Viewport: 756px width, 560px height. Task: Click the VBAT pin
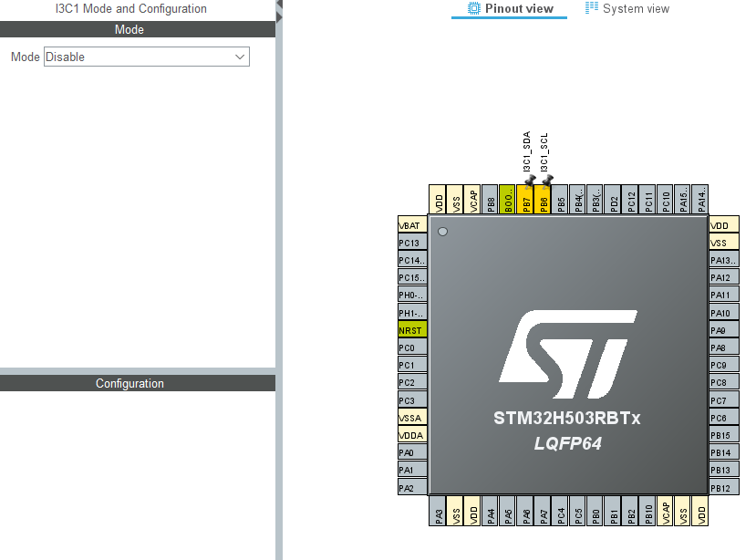tap(412, 224)
